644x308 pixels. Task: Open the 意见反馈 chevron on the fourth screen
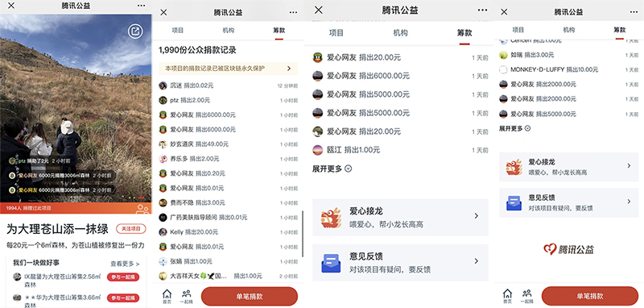coord(629,202)
